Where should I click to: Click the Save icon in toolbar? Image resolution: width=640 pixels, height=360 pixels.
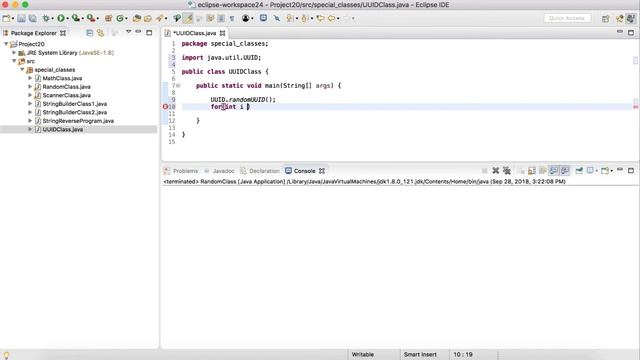(x=21, y=18)
